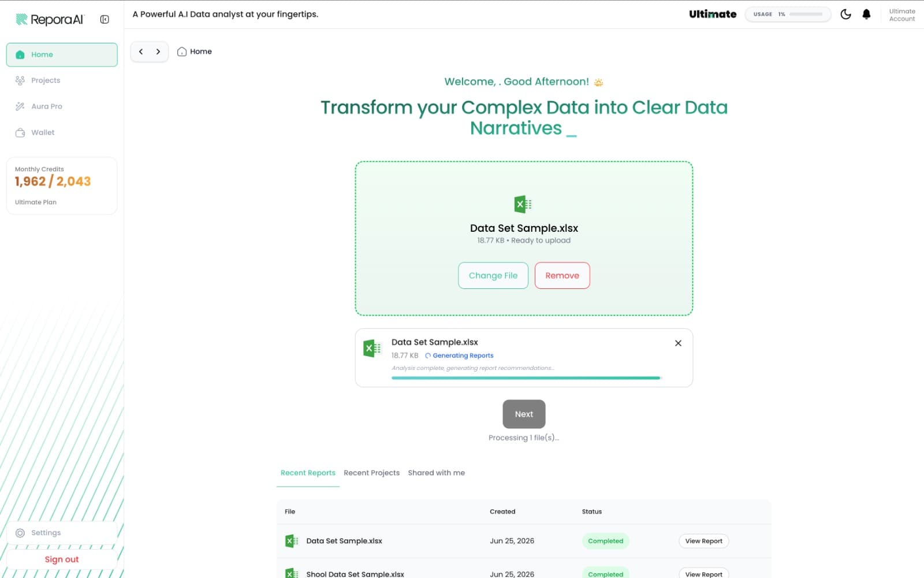This screenshot has width=924, height=578.
Task: Click the Excel icon in upload dropzone
Action: click(x=523, y=204)
